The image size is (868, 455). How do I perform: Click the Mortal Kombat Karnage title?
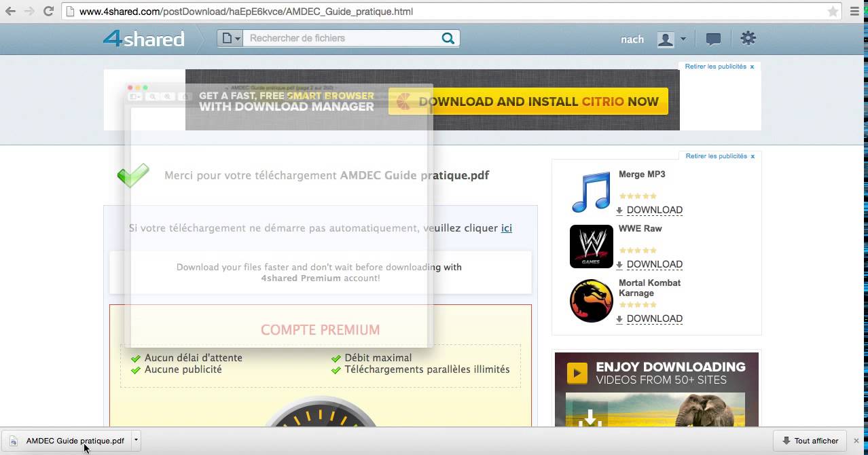649,288
